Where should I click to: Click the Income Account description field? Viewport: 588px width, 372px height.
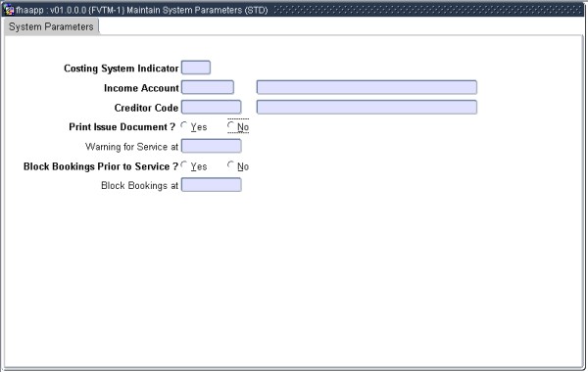pyautogui.click(x=367, y=88)
